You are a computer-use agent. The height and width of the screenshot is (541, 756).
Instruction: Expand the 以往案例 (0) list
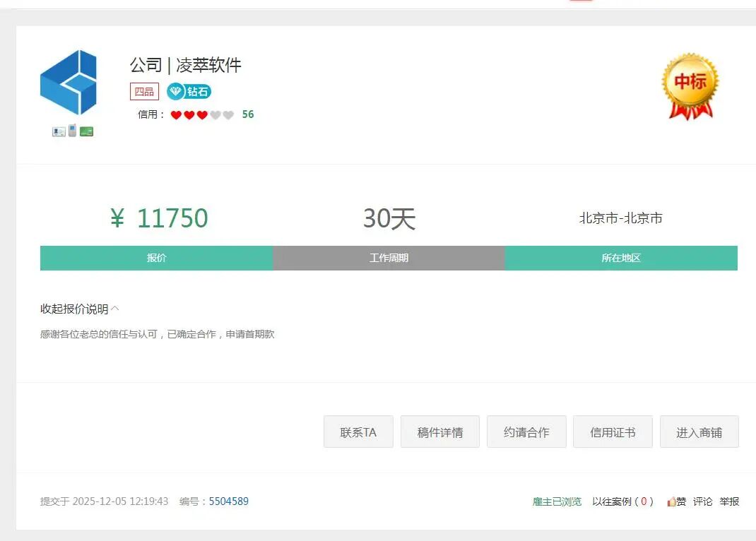[625, 501]
